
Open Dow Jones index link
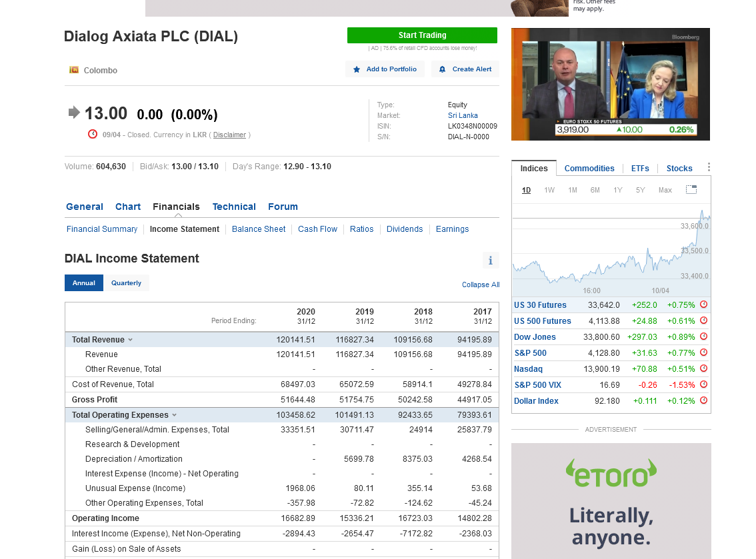[535, 337]
